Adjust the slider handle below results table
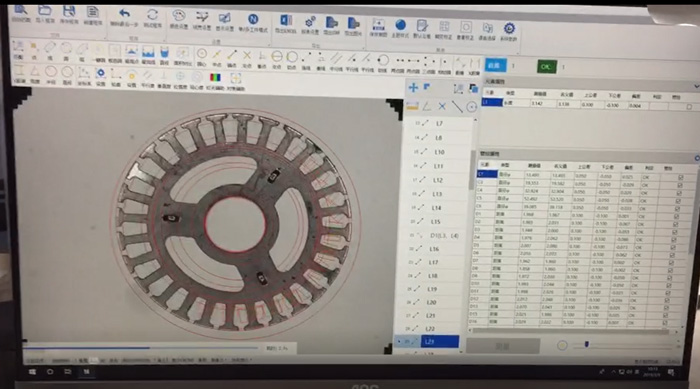700x389 pixels. [587, 344]
